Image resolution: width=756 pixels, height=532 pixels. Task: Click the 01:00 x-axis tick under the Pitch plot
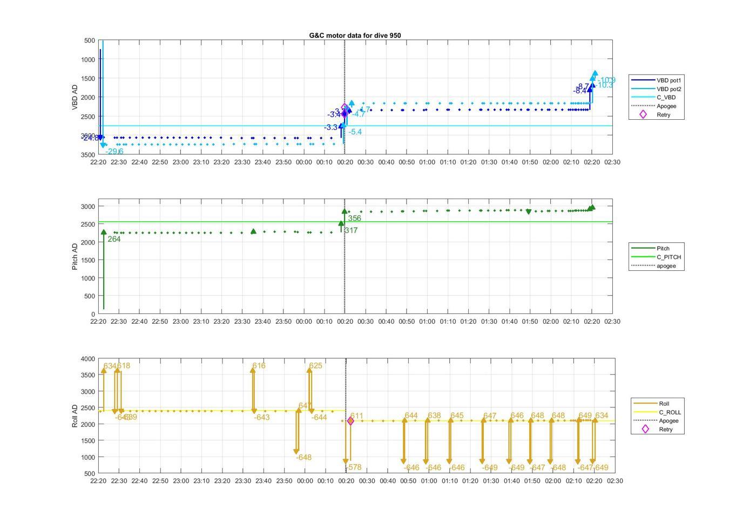[427, 321]
